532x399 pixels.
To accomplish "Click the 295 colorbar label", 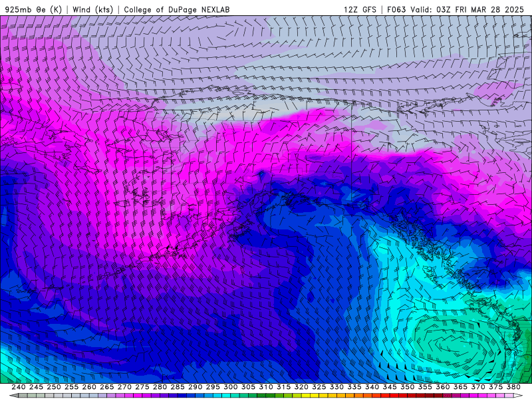I will [212, 387].
